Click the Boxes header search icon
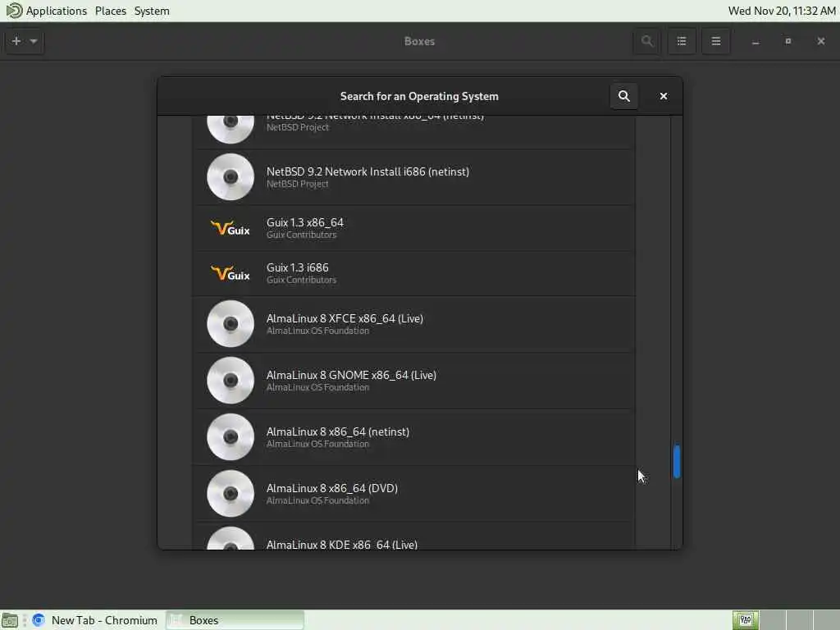 point(647,41)
